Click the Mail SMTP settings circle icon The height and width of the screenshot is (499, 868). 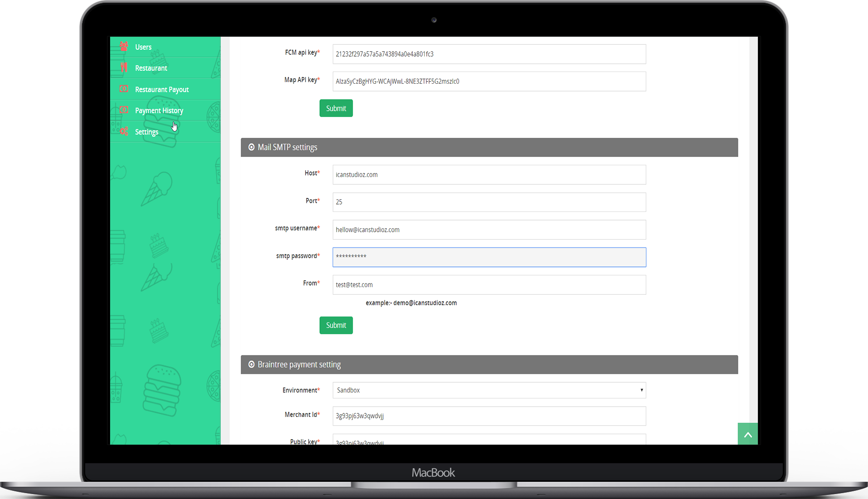[251, 147]
